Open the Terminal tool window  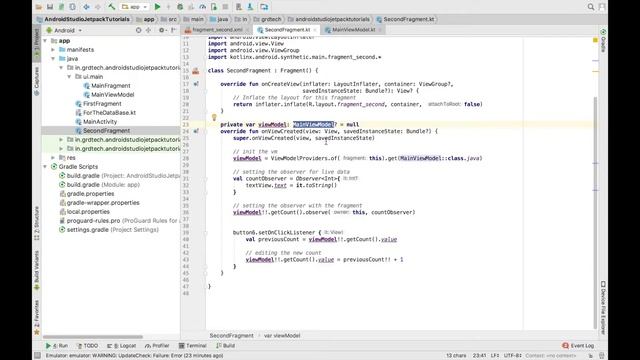(192, 346)
